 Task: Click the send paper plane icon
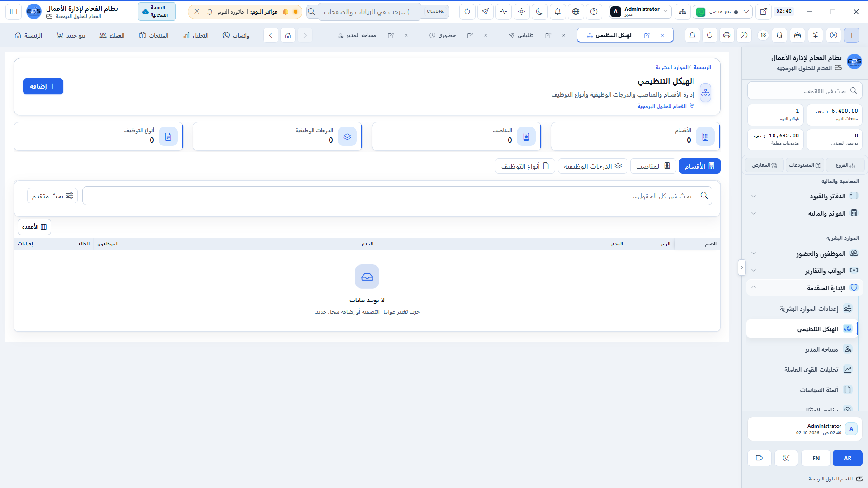[x=485, y=12]
